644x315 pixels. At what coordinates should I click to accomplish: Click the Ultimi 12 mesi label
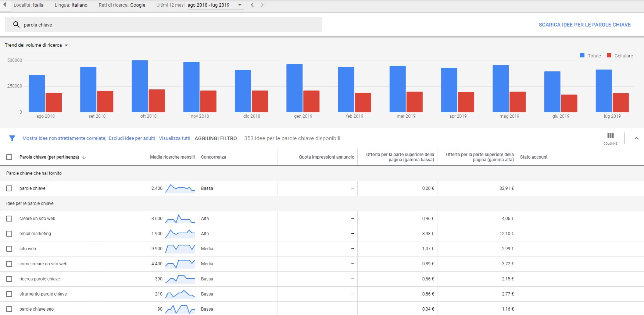(171, 5)
